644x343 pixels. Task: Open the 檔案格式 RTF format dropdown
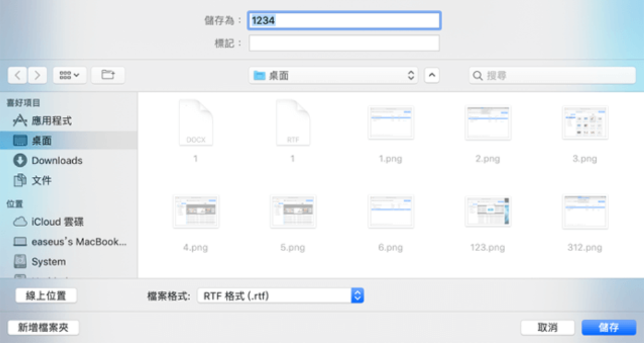click(x=280, y=296)
